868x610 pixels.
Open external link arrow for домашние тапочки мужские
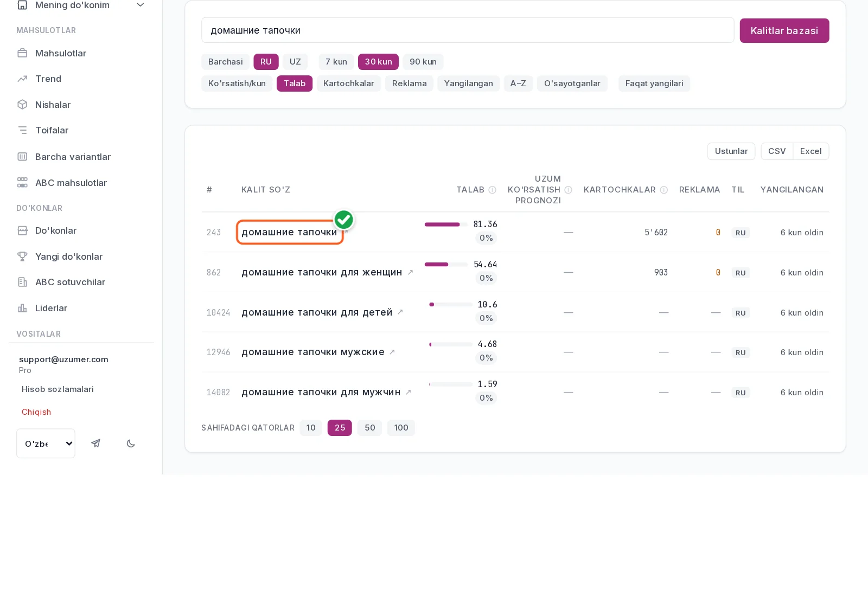[x=392, y=352]
